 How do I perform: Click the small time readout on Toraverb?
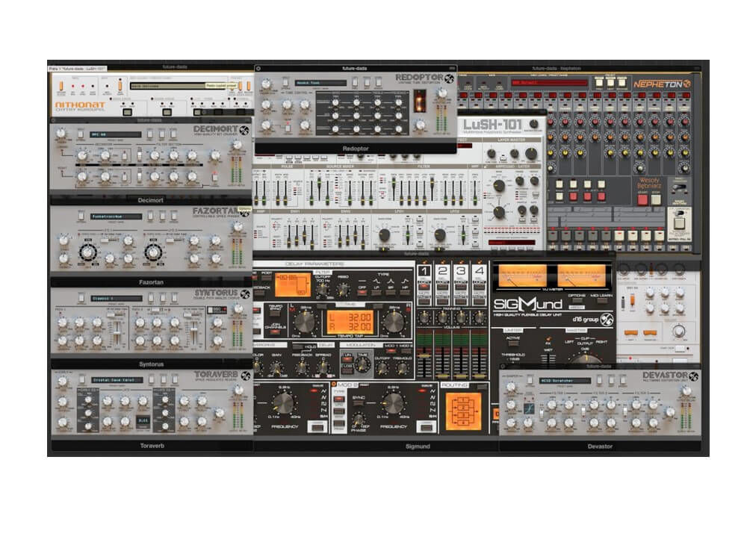(143, 420)
